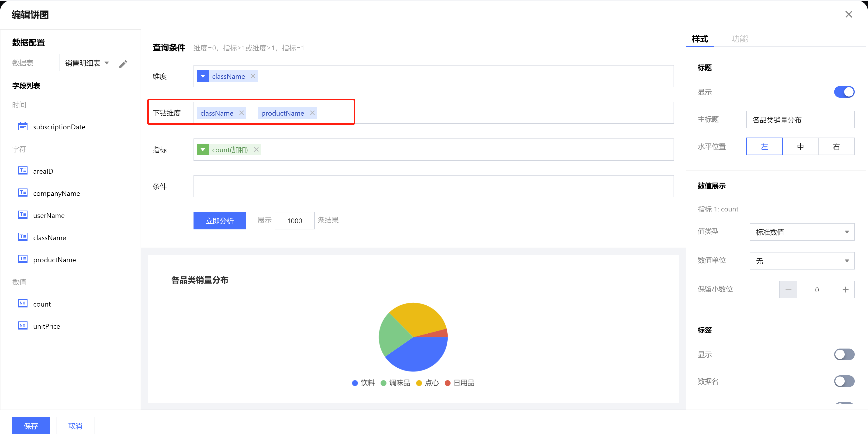Remove count(加和) metric tag

[x=256, y=150]
